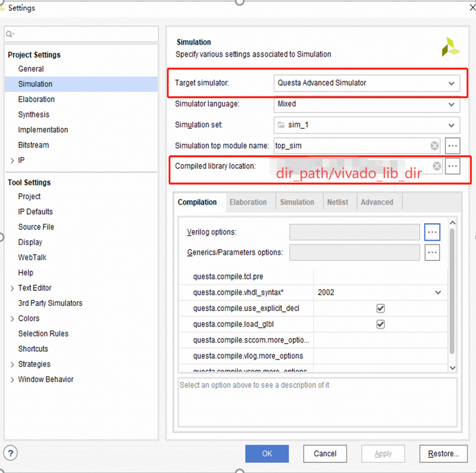Browse for simulation top module name
The width and height of the screenshot is (476, 473).
coord(452,146)
